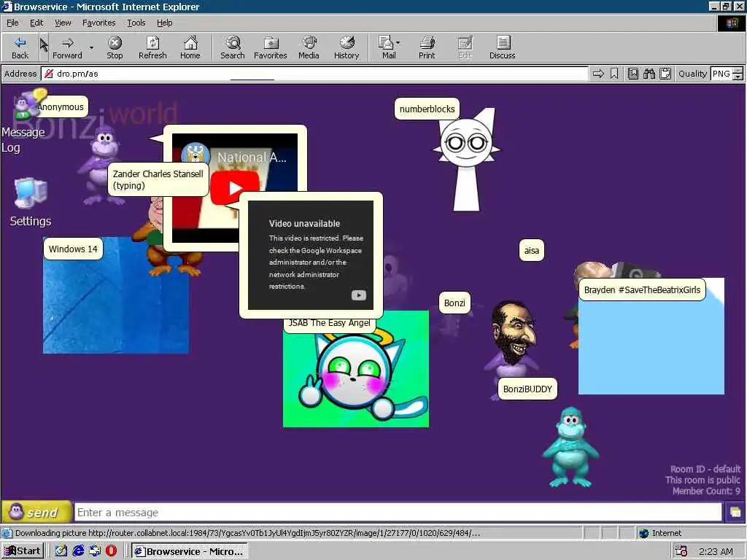Open the Favorites menu
The image size is (747, 560).
coord(98,23)
